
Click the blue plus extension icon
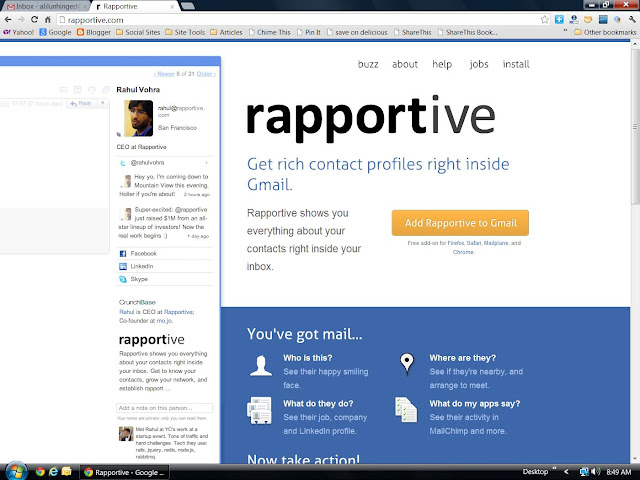559,20
